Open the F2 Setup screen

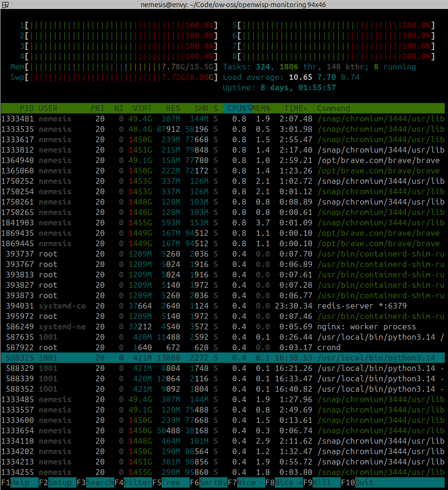coord(58,482)
